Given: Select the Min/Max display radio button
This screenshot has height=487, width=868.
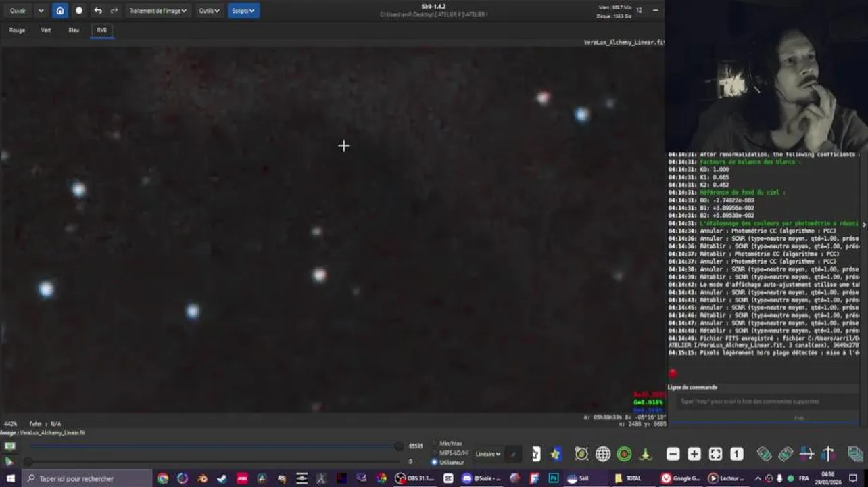Looking at the screenshot, I should click(x=434, y=444).
